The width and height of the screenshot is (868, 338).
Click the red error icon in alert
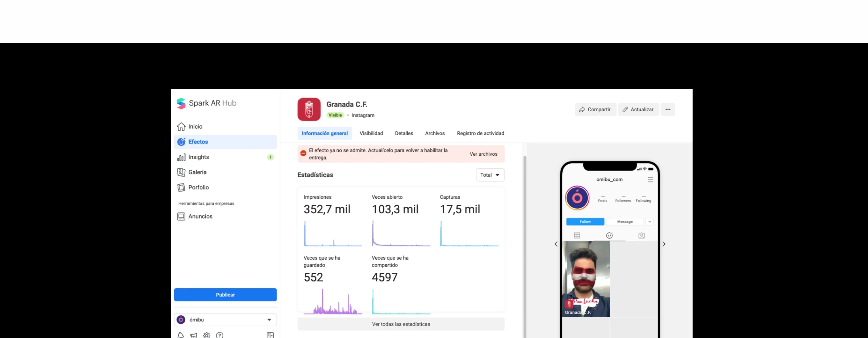(x=303, y=153)
